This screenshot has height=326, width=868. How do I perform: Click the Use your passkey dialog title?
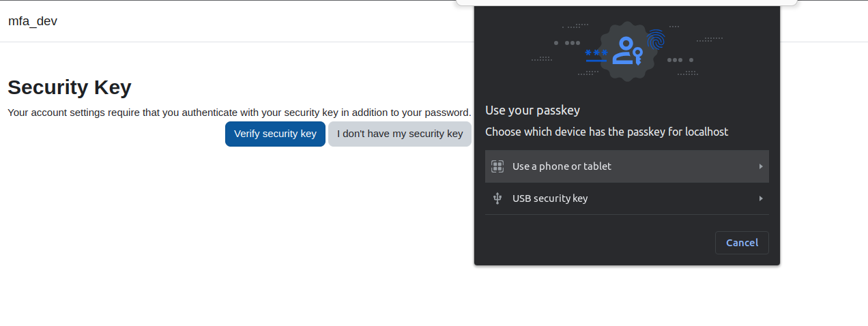(532, 110)
